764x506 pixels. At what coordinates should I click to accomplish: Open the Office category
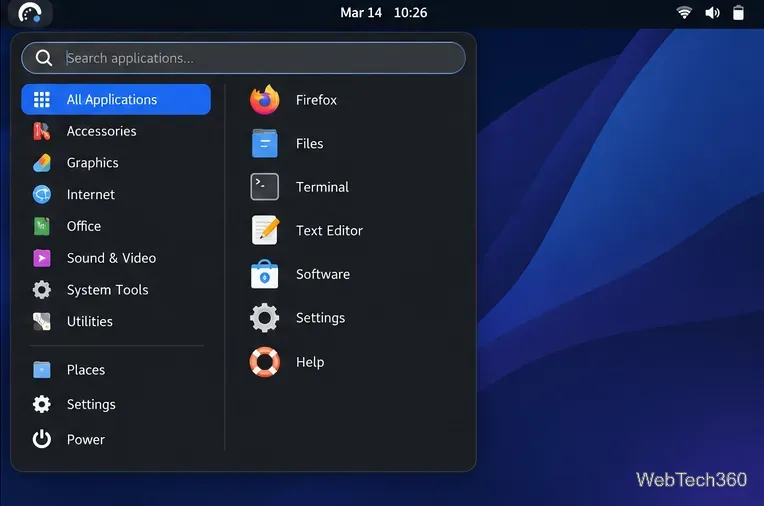tap(116, 226)
